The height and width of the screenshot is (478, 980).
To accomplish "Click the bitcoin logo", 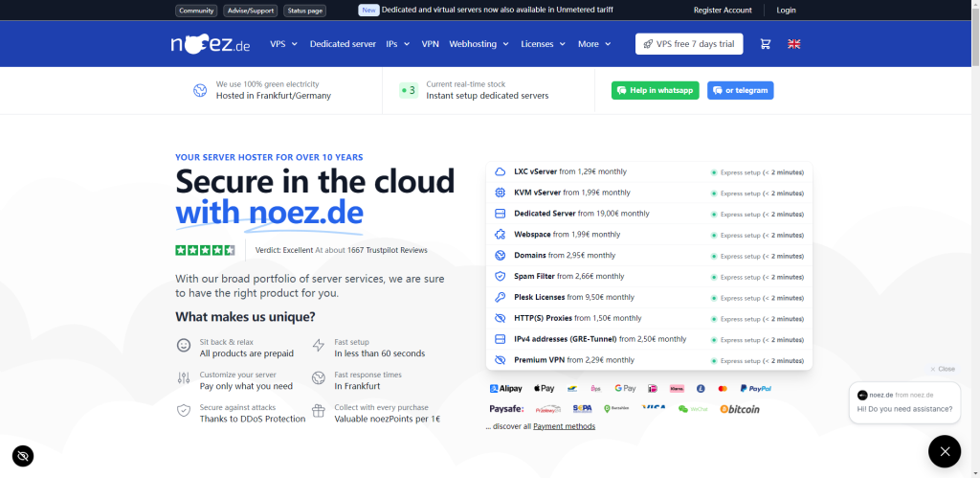I will click(x=740, y=409).
